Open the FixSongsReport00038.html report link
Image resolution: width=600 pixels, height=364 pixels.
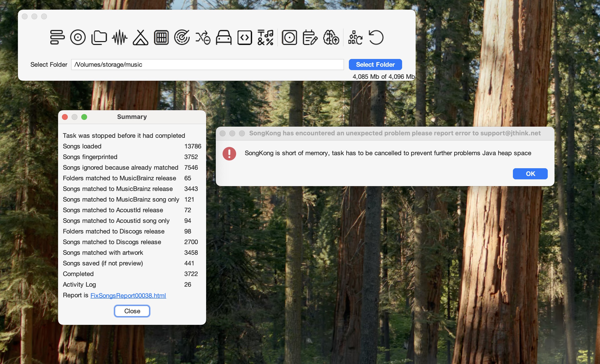(128, 295)
